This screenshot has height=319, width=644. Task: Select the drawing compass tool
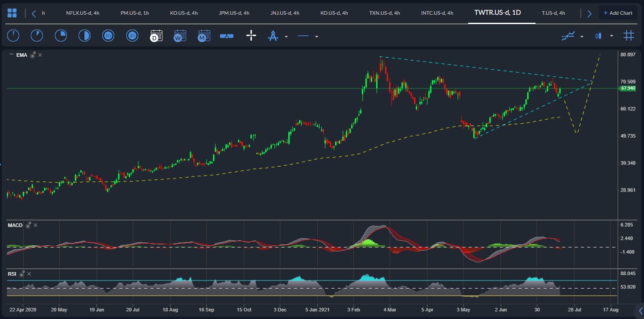click(273, 36)
